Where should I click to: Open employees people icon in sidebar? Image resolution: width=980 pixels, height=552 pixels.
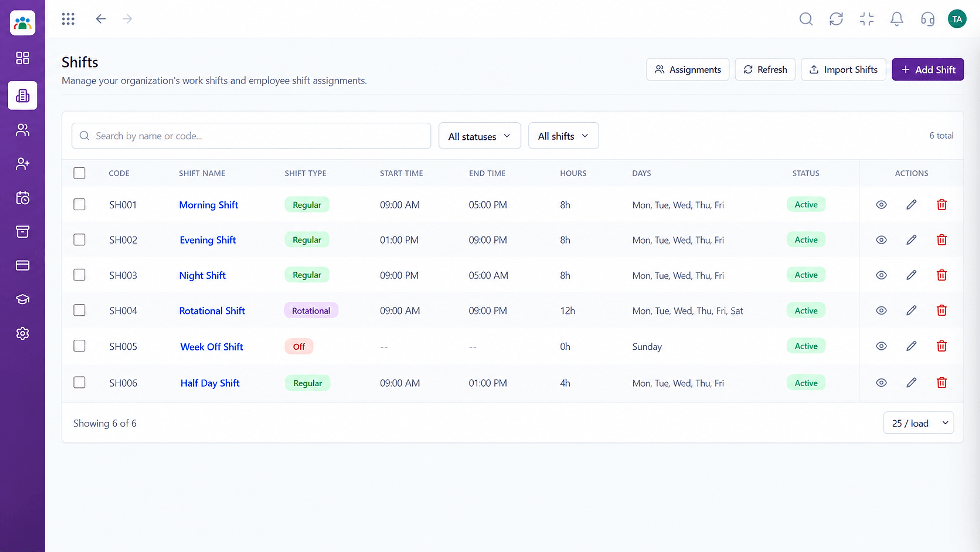pyautogui.click(x=23, y=130)
